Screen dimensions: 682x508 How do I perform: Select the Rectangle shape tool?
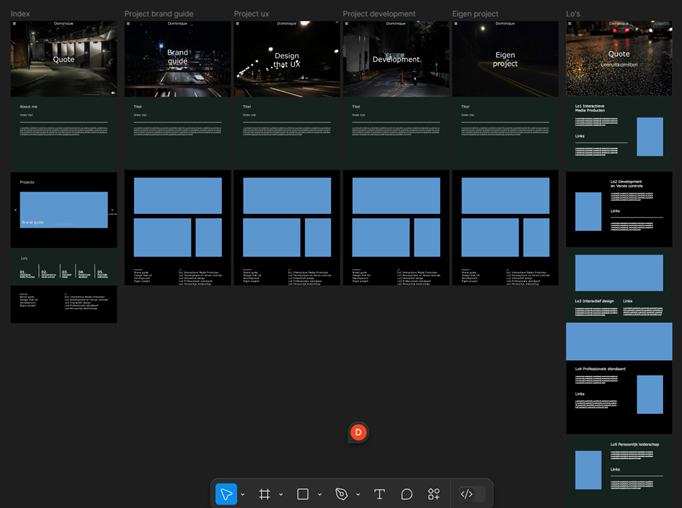point(303,494)
